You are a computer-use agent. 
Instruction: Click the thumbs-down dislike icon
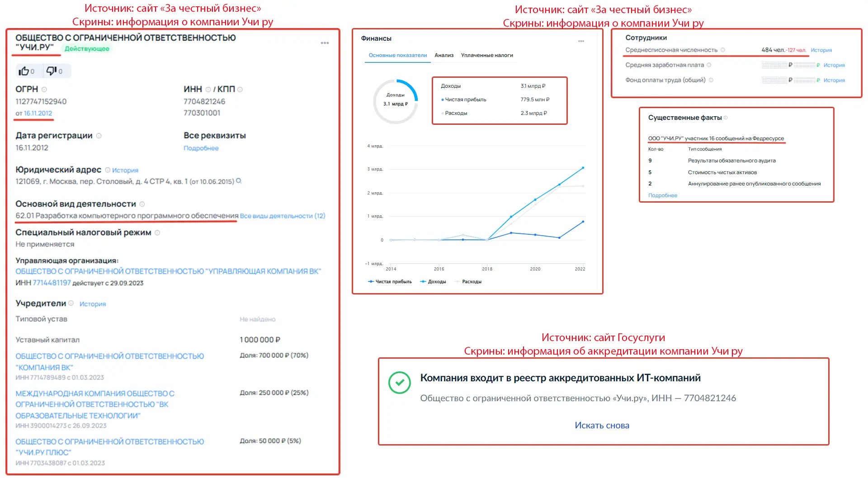[x=52, y=71]
